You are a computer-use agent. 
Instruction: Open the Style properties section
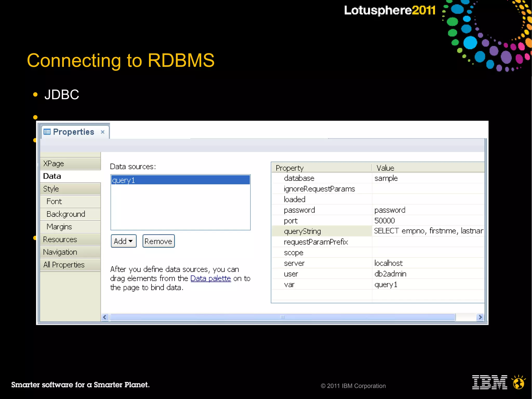click(70, 189)
